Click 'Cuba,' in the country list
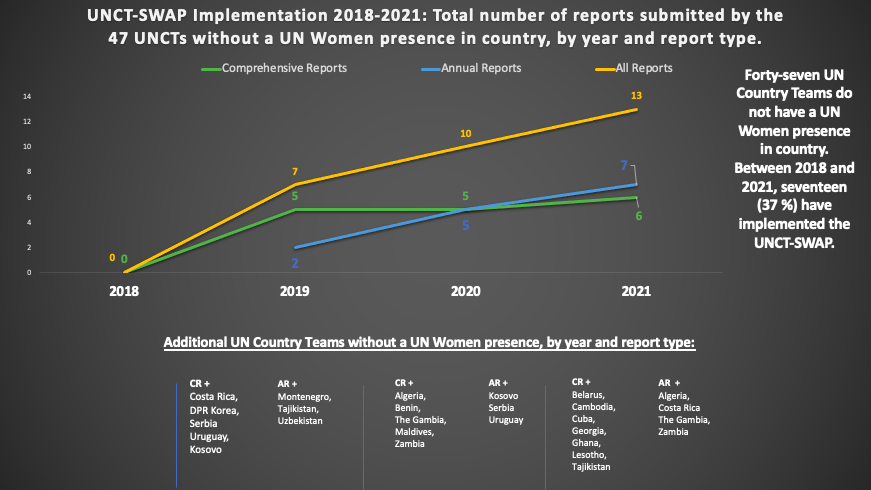This screenshot has width=871, height=490. (x=583, y=418)
